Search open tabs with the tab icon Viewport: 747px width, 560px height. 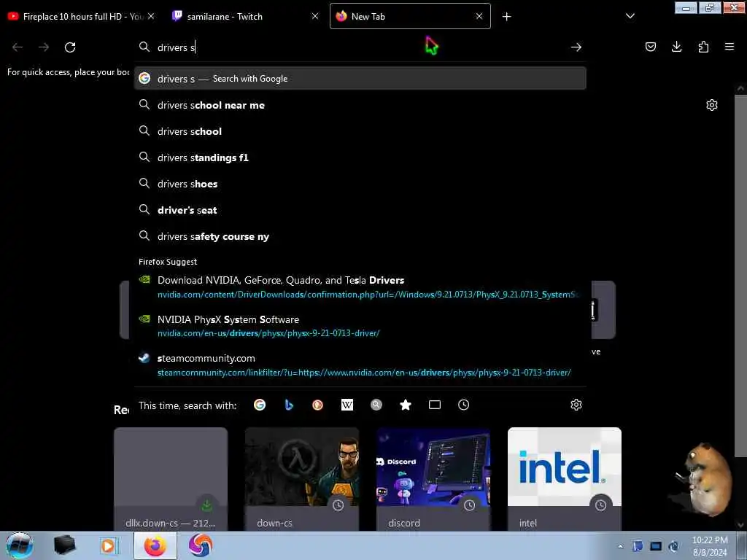point(435,405)
